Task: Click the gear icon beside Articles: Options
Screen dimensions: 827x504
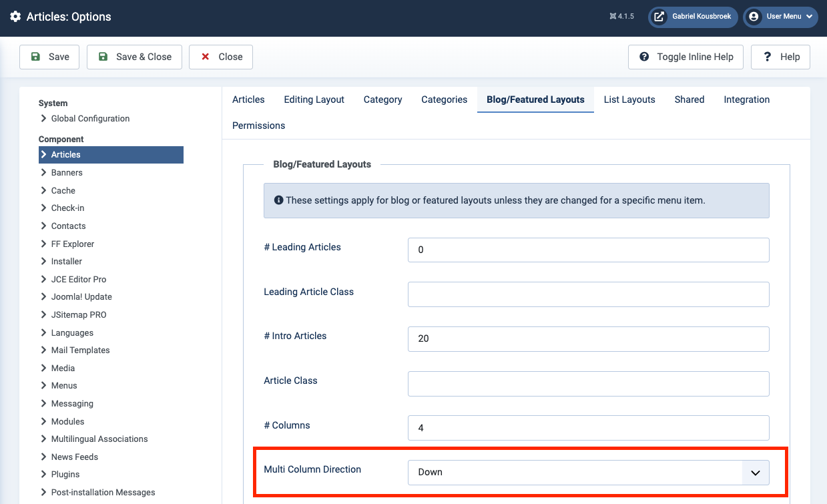Action: (15, 17)
